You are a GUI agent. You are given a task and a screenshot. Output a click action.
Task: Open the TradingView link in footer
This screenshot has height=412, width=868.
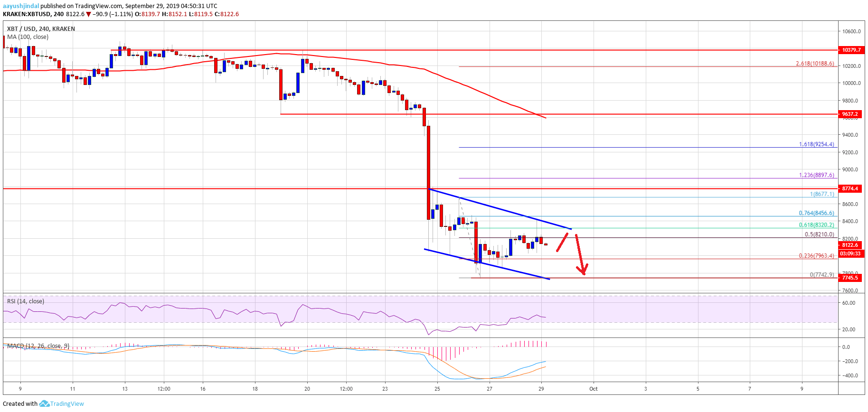coord(67,404)
